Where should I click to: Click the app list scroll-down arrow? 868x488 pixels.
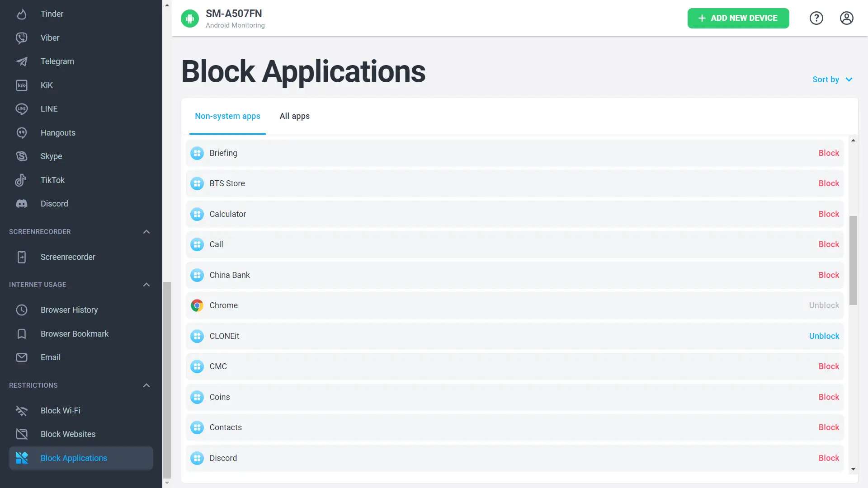[853, 469]
